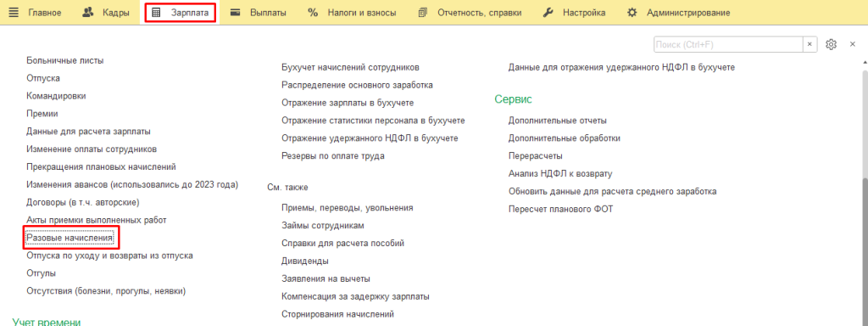Focus the Поиск (Ctrl+F) search field
The height and width of the screenshot is (326, 868).
728,44
